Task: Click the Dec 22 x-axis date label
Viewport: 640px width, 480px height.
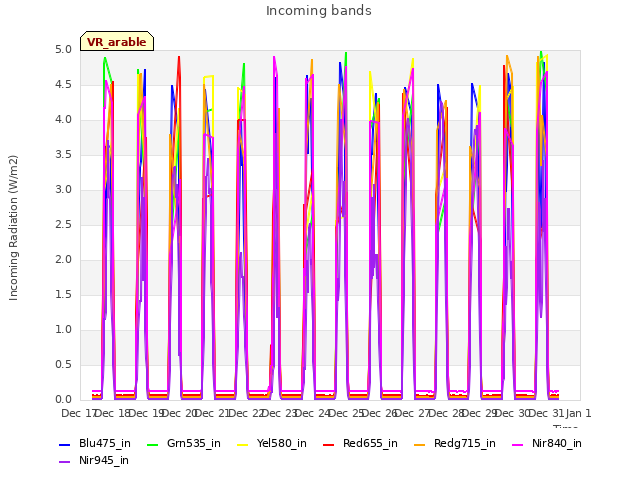Action: [x=246, y=413]
